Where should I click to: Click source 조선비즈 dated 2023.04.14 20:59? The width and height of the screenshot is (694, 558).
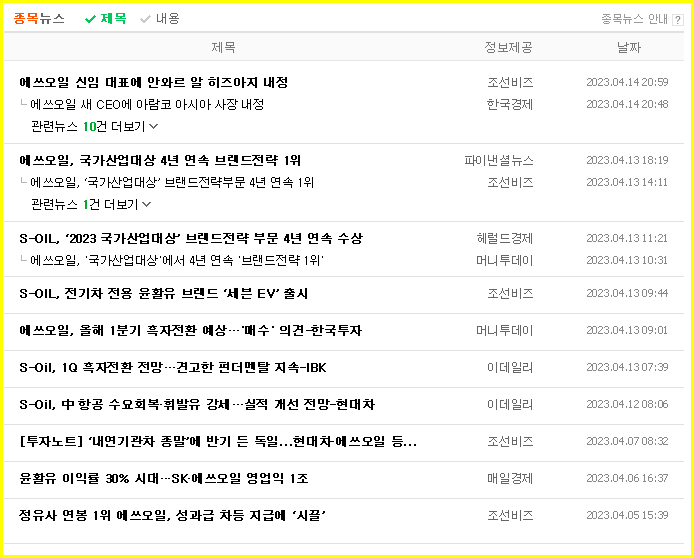[510, 82]
